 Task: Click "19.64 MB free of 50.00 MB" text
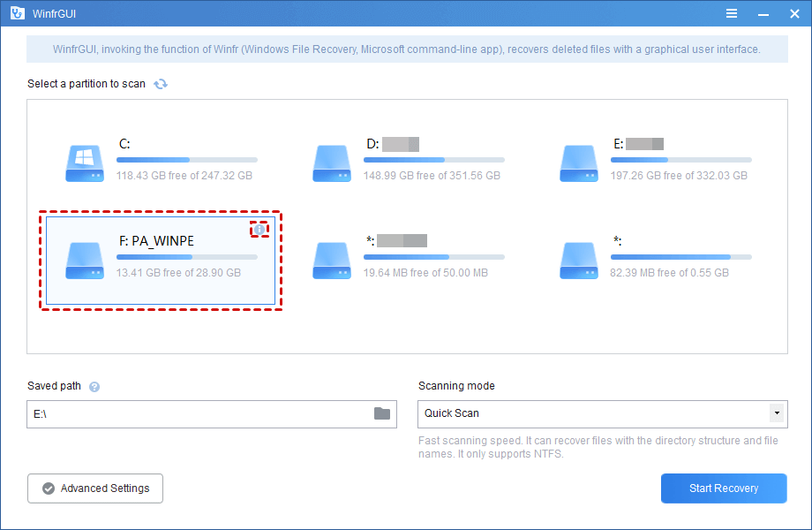click(x=425, y=273)
